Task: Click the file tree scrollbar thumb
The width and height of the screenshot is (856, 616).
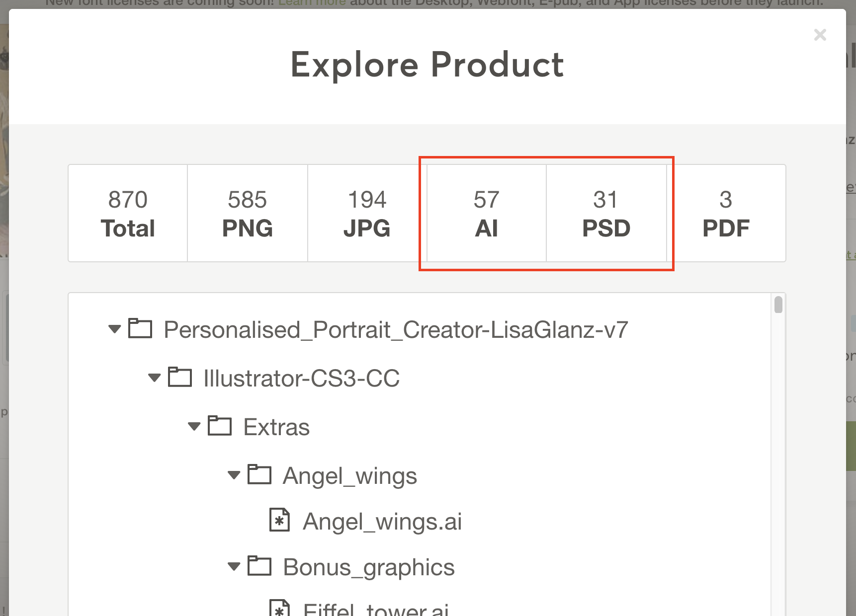Action: click(778, 305)
